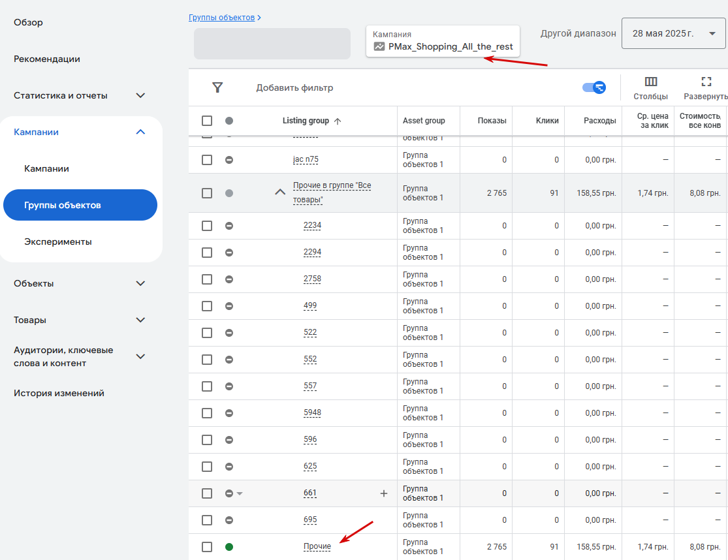Viewport: 728px width, 560px height.
Task: Click the excluded status icon for row 2758
Action: coord(229,279)
